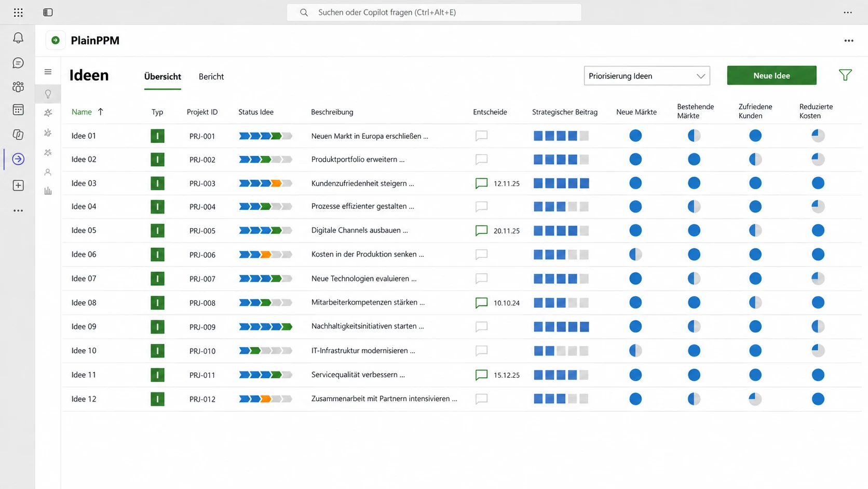Click the search or Copilot field

[434, 12]
